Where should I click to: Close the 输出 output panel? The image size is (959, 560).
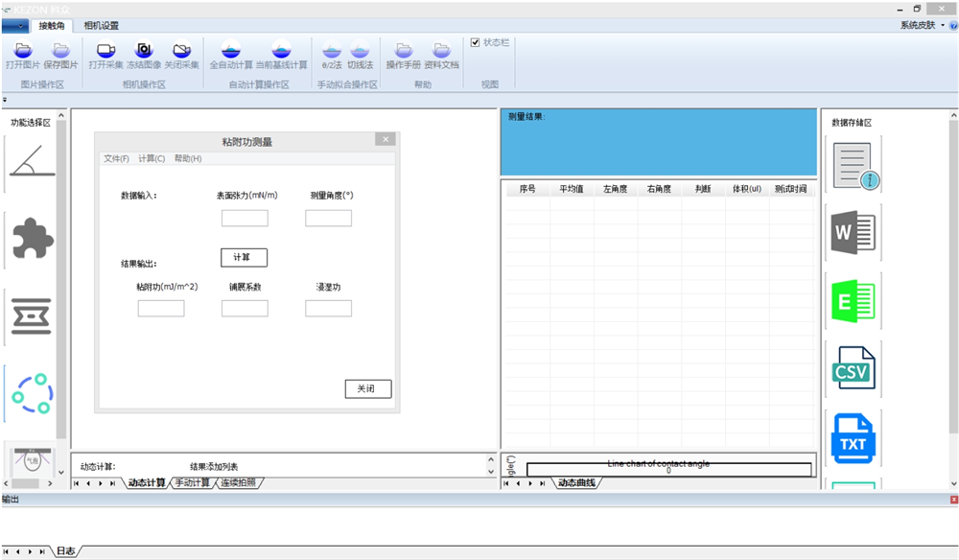(x=953, y=500)
